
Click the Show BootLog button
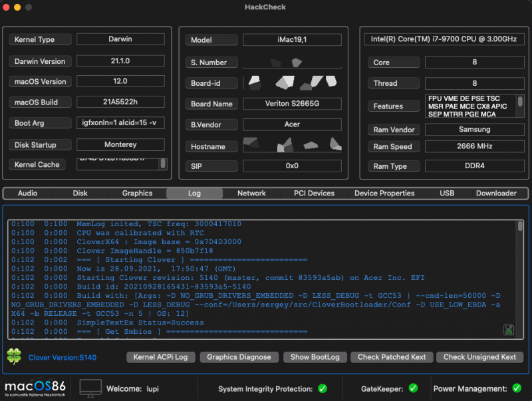(315, 357)
